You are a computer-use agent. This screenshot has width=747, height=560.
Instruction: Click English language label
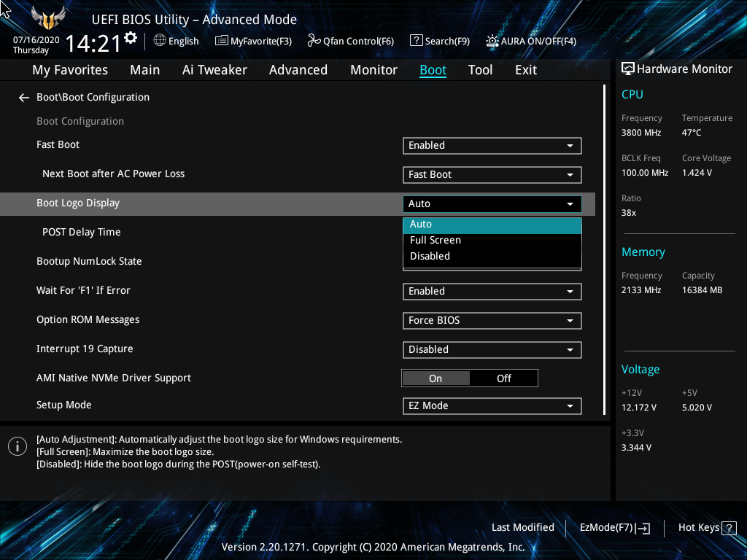183,42
